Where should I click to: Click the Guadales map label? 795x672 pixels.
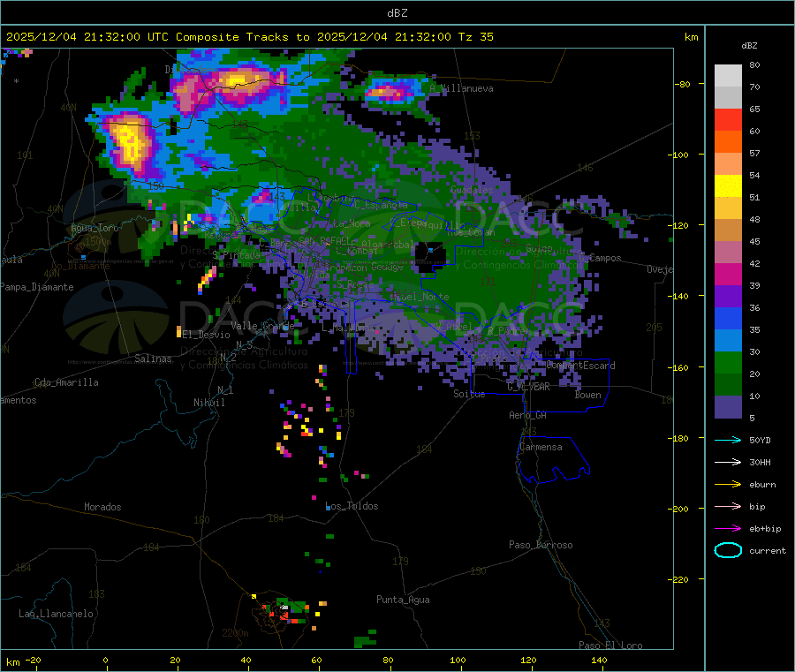pyautogui.click(x=472, y=190)
